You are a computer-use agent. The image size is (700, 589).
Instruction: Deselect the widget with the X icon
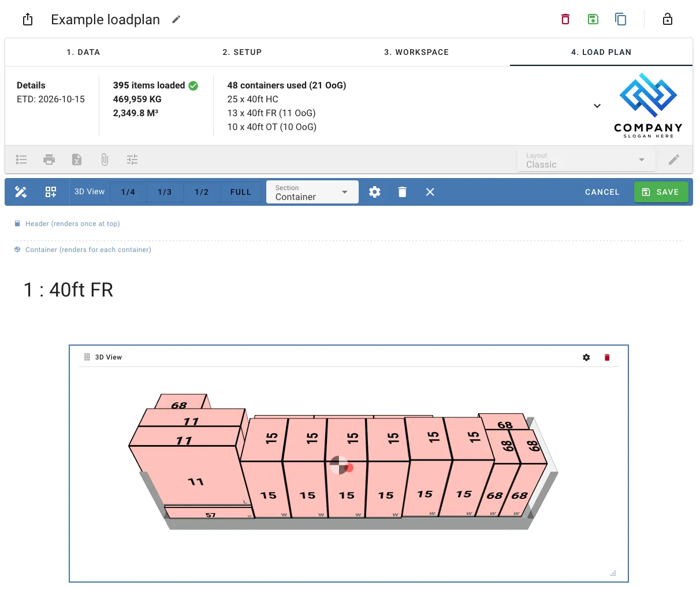(x=430, y=192)
